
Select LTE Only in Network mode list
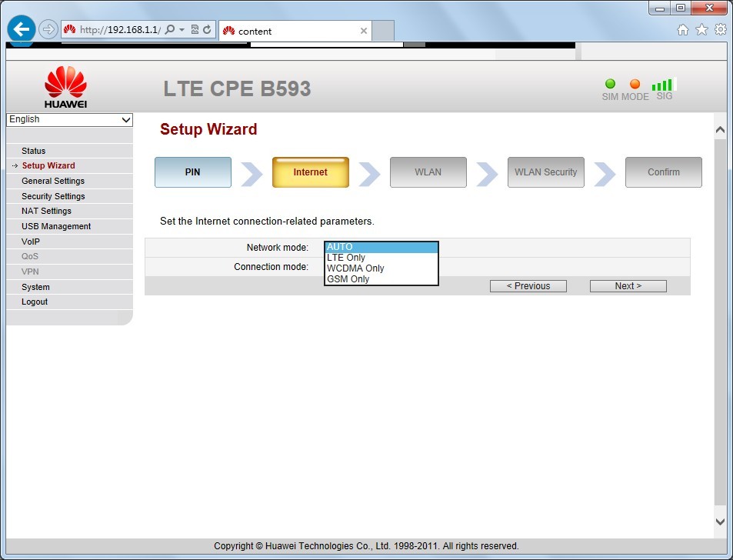pos(346,258)
